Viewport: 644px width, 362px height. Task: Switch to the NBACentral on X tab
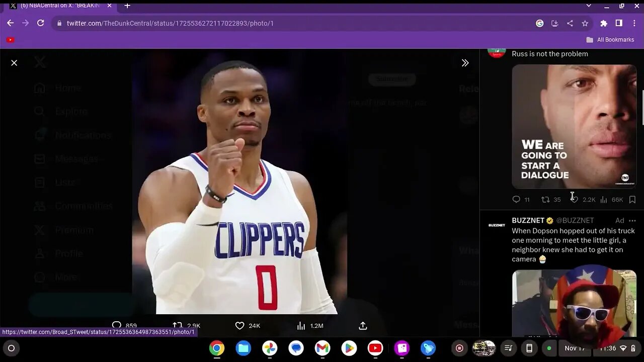(x=60, y=6)
